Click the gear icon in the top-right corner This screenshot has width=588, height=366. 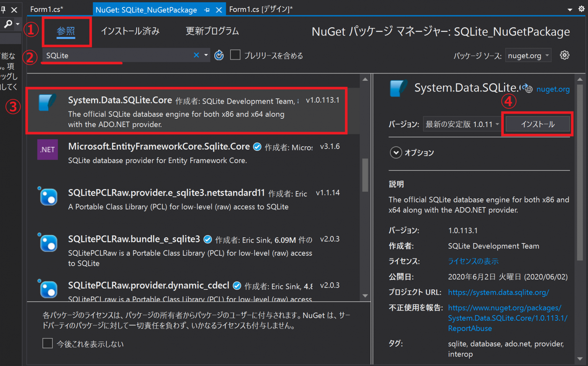[x=581, y=8]
